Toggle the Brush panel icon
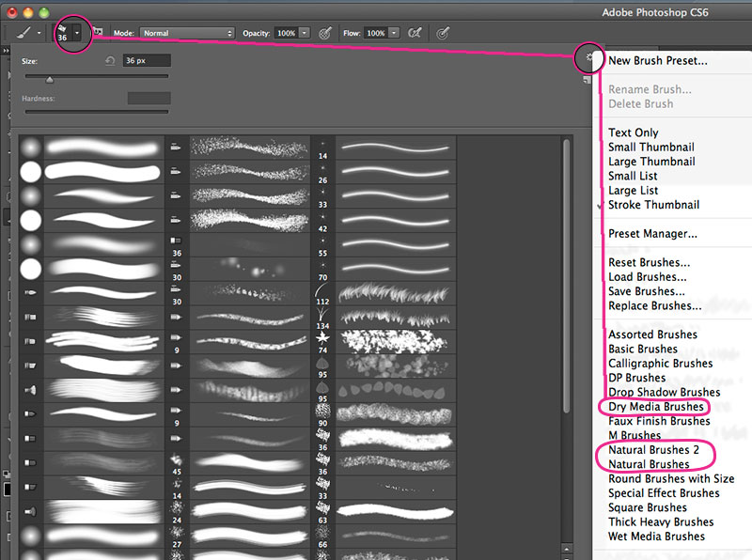 point(98,32)
